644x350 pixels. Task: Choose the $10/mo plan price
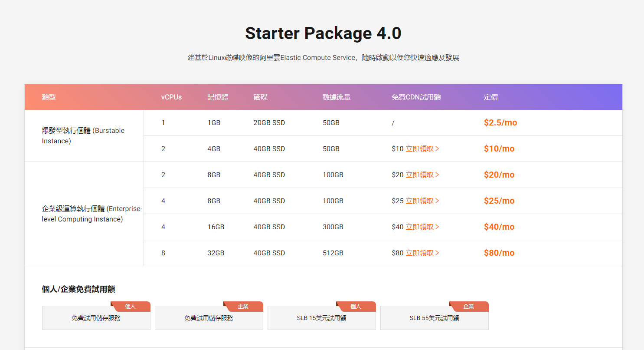pos(499,149)
